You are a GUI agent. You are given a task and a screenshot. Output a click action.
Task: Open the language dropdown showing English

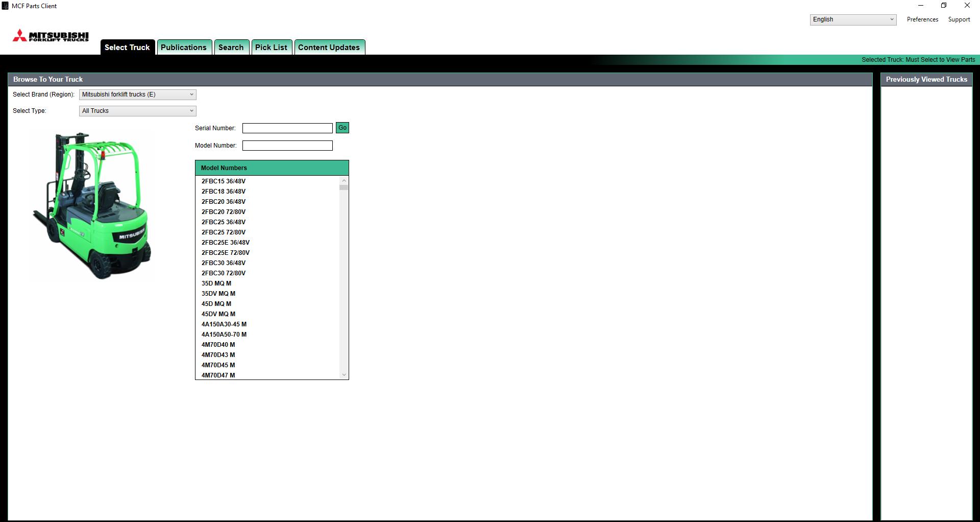pyautogui.click(x=853, y=19)
